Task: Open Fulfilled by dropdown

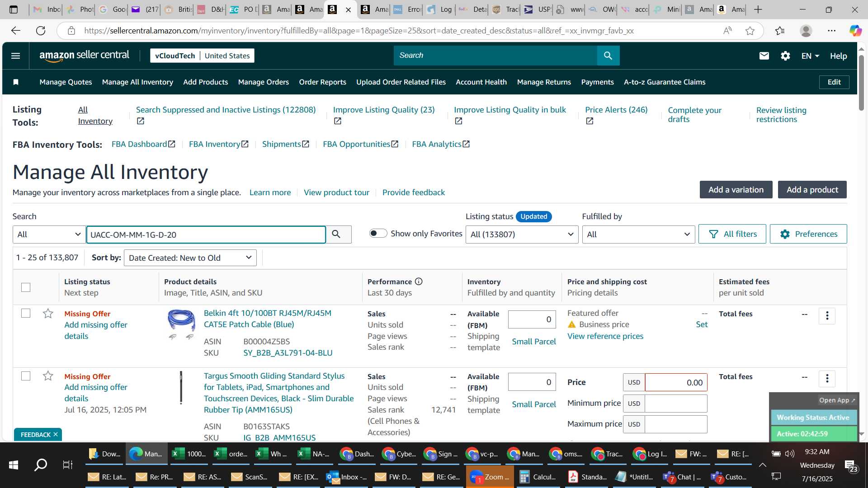Action: [638, 234]
